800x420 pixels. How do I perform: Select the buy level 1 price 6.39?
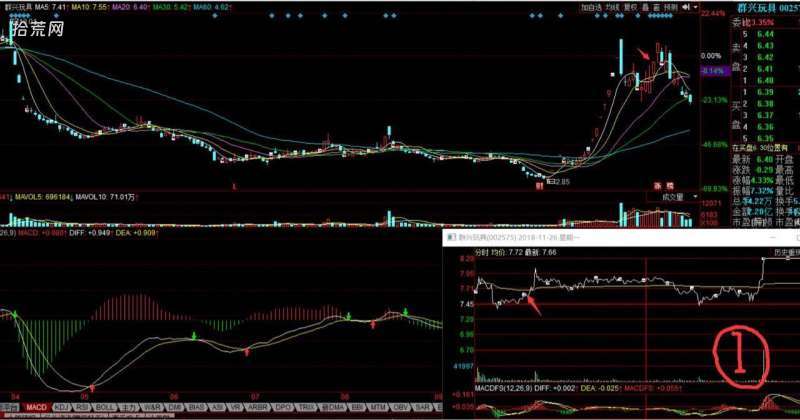click(x=765, y=92)
